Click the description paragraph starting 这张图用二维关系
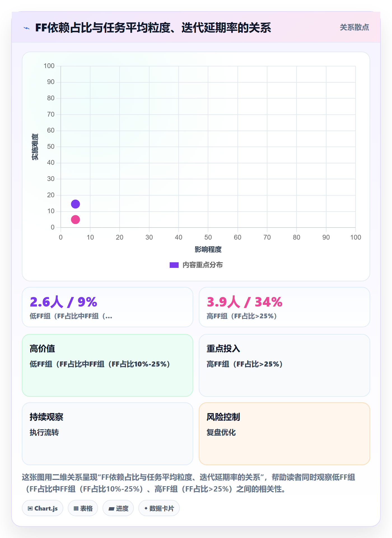Image resolution: width=392 pixels, height=538 pixels. point(188,483)
